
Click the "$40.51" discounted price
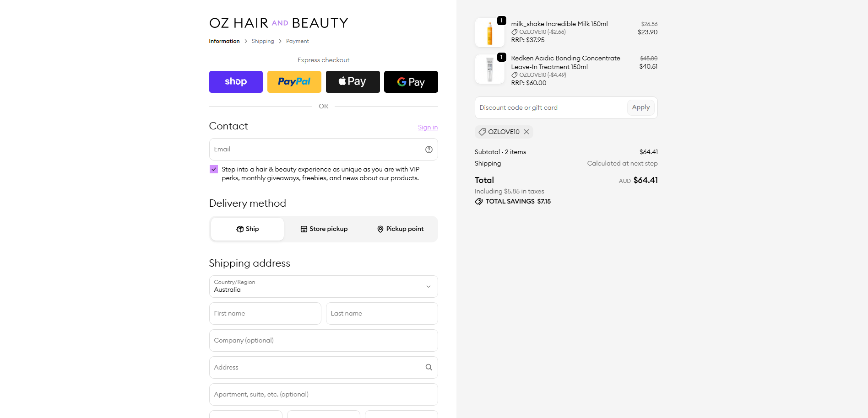[x=649, y=67]
